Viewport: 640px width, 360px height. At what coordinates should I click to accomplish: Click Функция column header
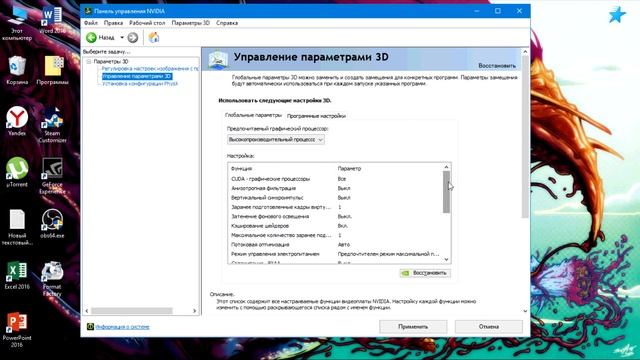[241, 169]
